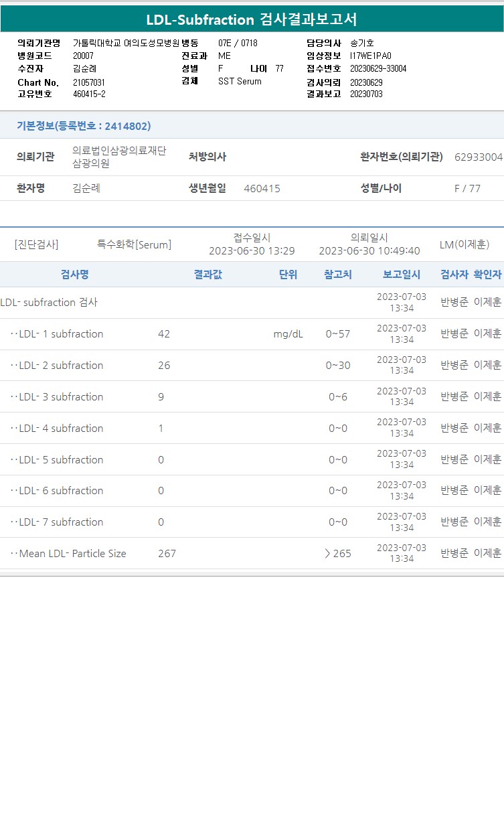Click the 참고치 column header

pos(338,275)
